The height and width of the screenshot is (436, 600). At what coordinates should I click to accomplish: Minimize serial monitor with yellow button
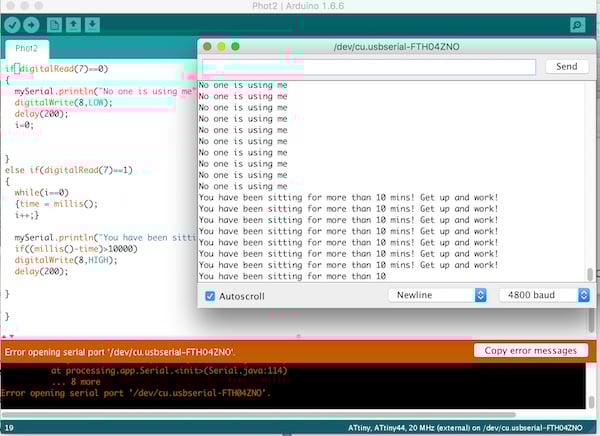(222, 47)
